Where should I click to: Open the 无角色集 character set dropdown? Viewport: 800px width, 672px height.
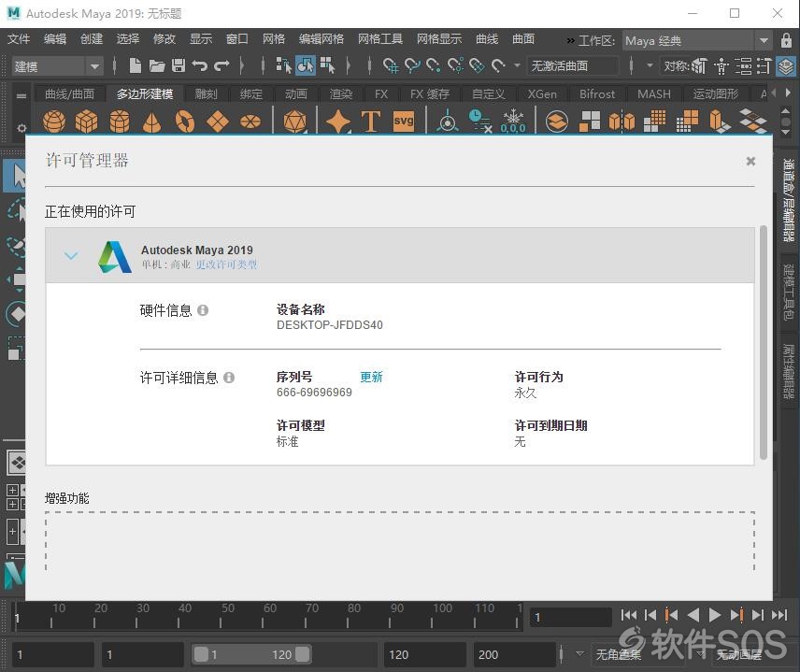point(579,653)
